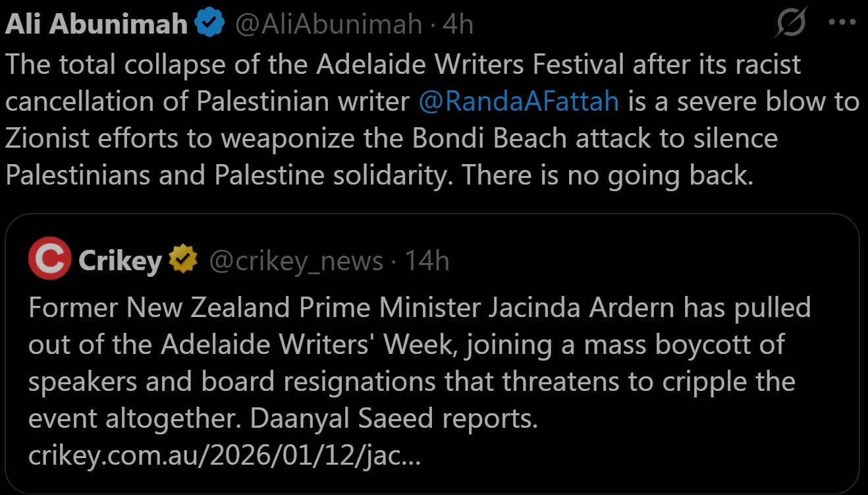
Task: Open the crikey.com.au article link
Action: pos(225,456)
